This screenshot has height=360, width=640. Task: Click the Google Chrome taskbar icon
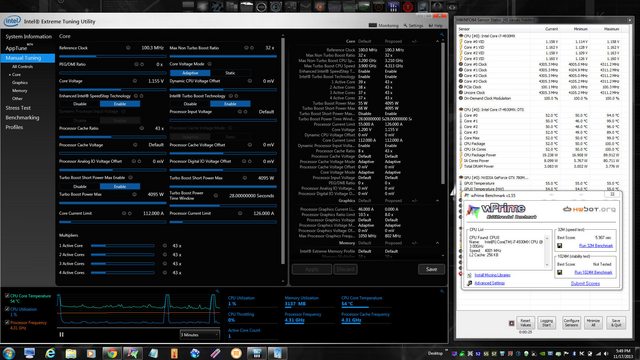(111, 353)
